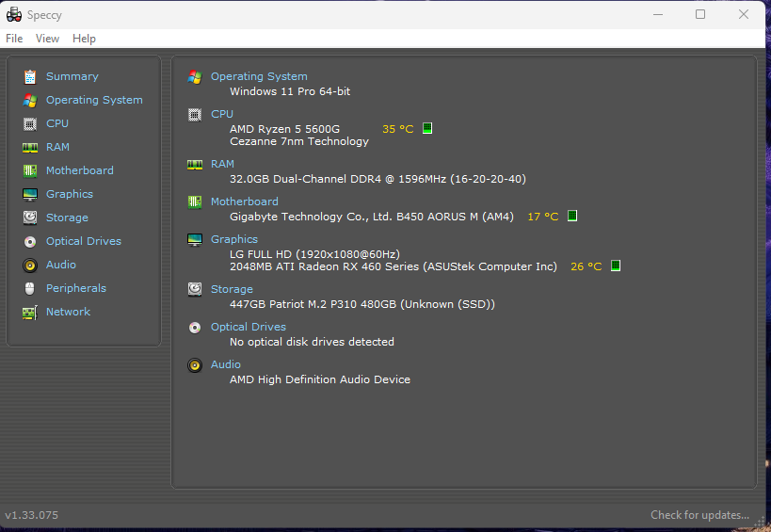Click the green motherboard temperature indicator icon

coord(572,216)
